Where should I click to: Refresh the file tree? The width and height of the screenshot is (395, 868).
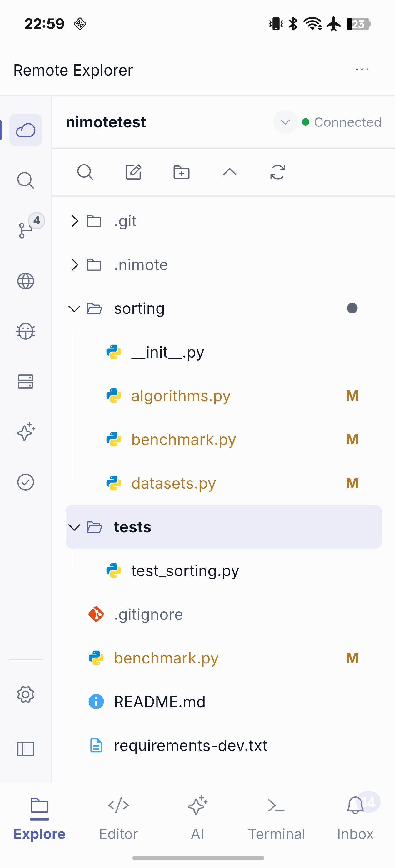tap(277, 172)
